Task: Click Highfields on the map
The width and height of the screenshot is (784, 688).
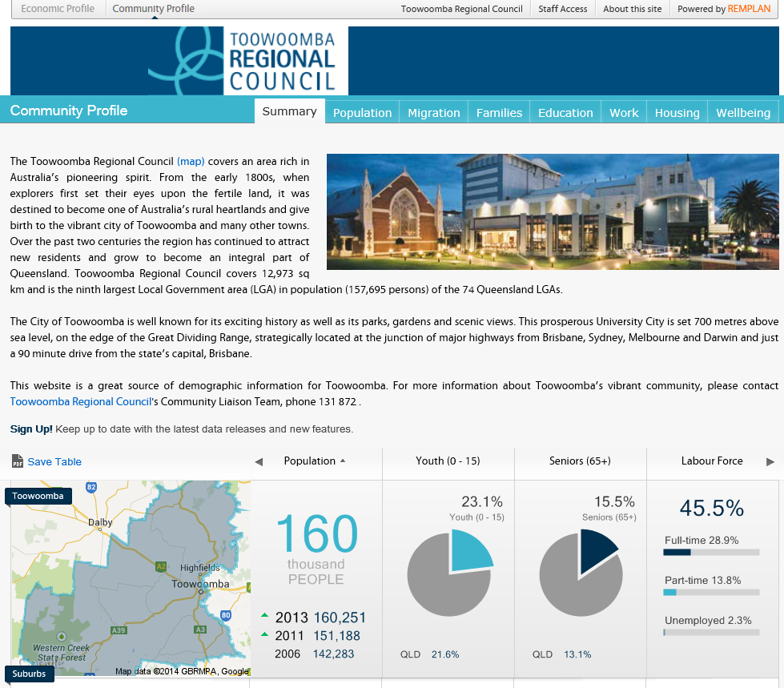Action: [200, 568]
